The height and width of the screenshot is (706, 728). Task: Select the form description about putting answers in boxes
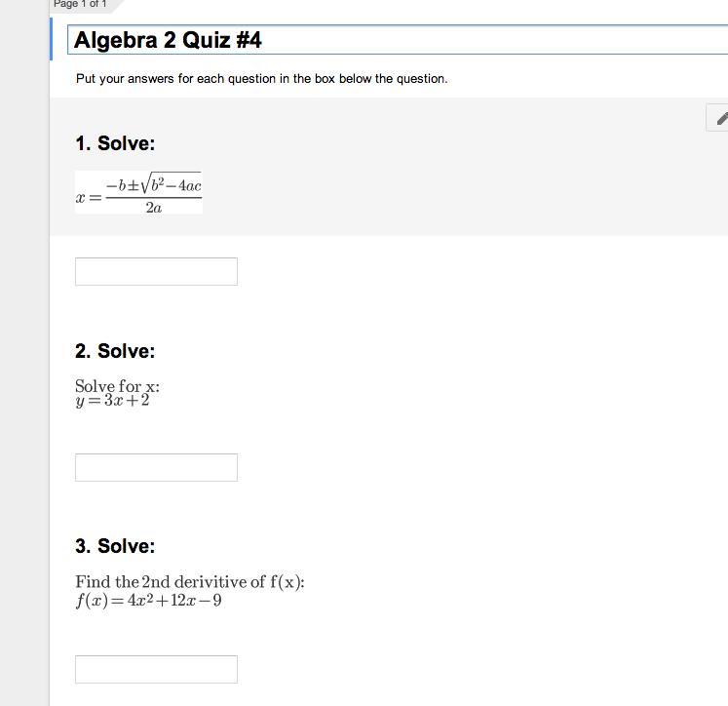click(x=262, y=79)
